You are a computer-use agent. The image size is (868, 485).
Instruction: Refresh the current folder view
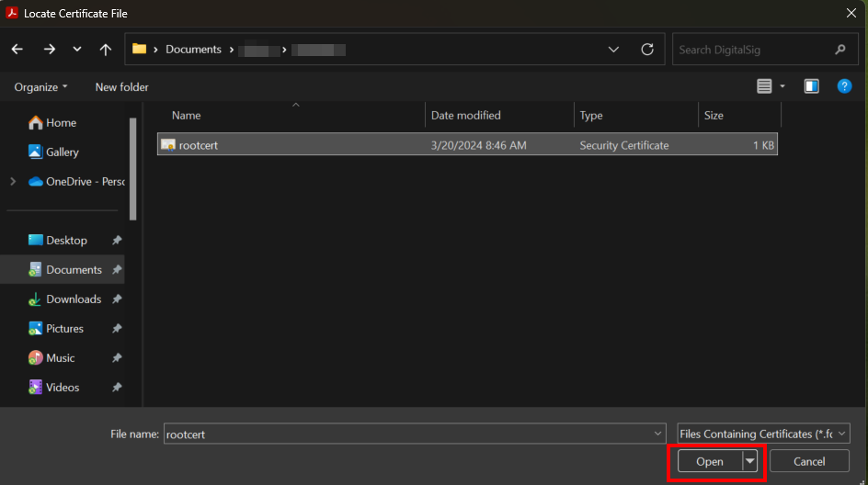(647, 50)
